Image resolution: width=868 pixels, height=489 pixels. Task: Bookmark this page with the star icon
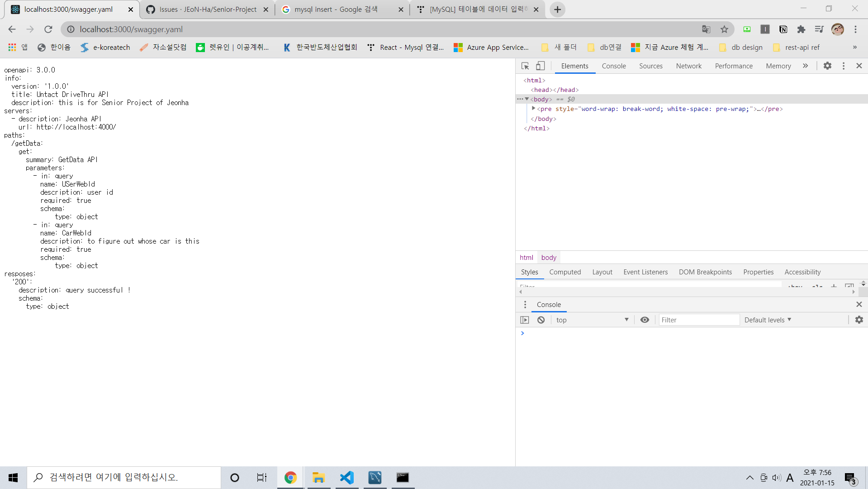pyautogui.click(x=724, y=29)
